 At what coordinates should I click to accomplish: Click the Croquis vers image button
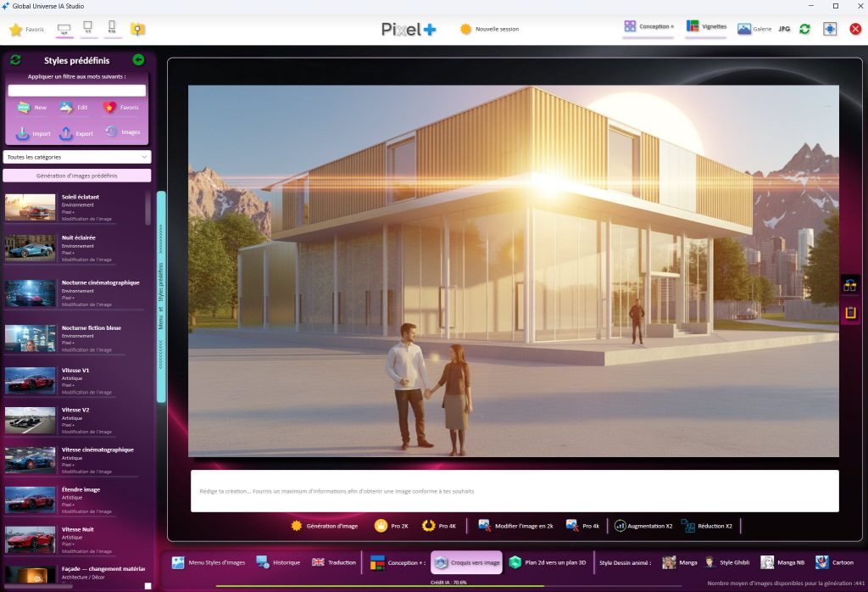466,562
